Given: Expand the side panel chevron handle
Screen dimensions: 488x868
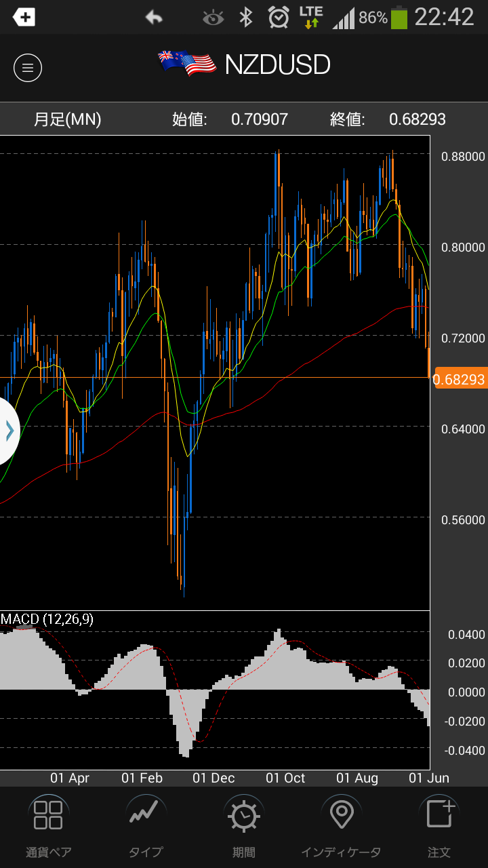Looking at the screenshot, I should coord(9,431).
